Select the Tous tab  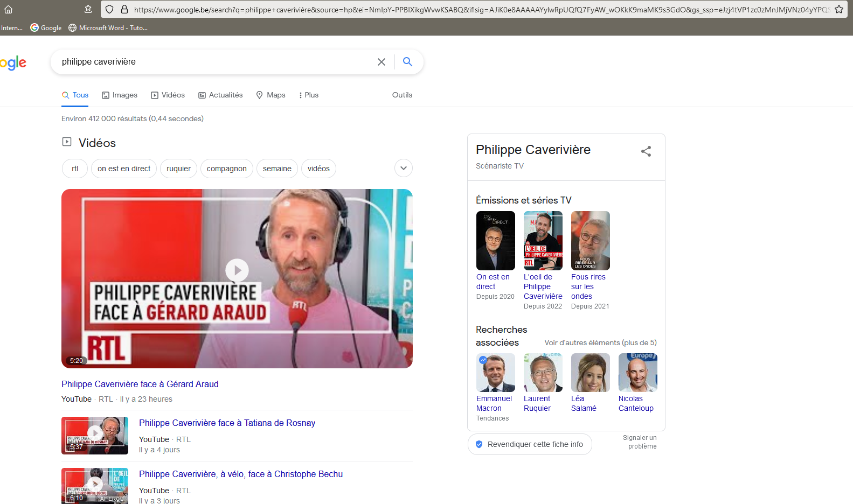(75, 95)
